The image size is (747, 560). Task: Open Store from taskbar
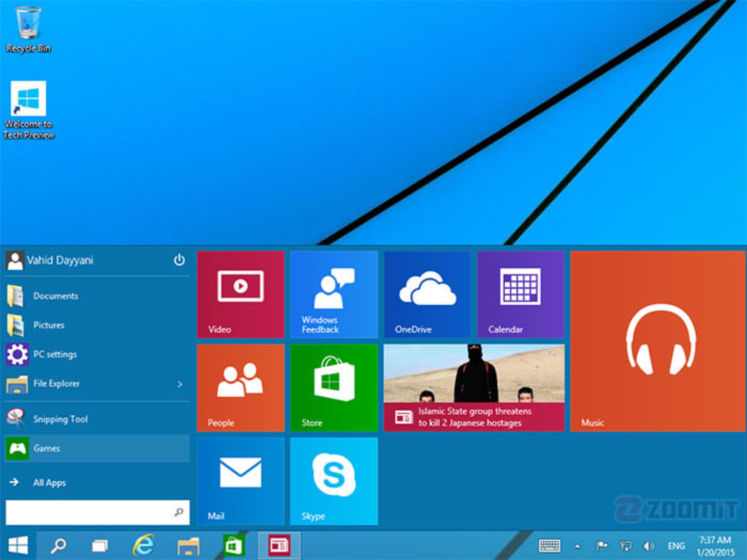pos(234,546)
